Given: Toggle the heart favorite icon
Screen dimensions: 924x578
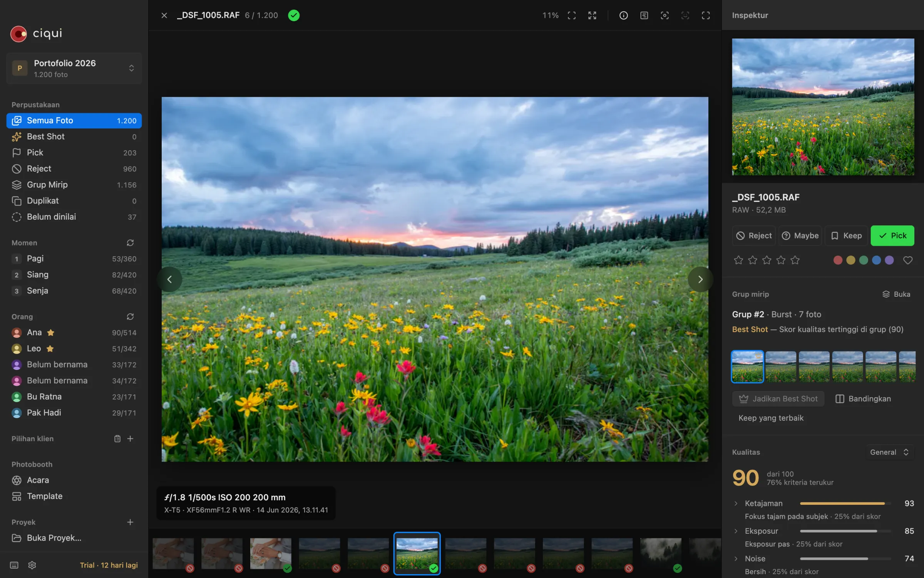Looking at the screenshot, I should (x=908, y=260).
